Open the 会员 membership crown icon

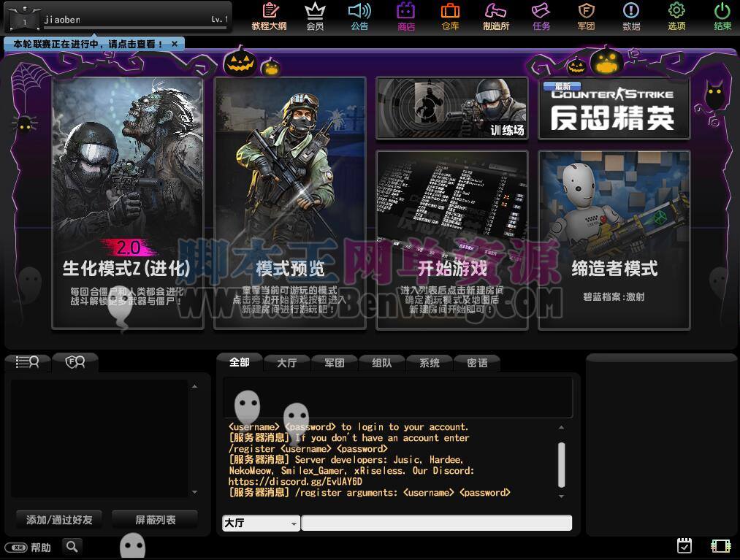[315, 17]
